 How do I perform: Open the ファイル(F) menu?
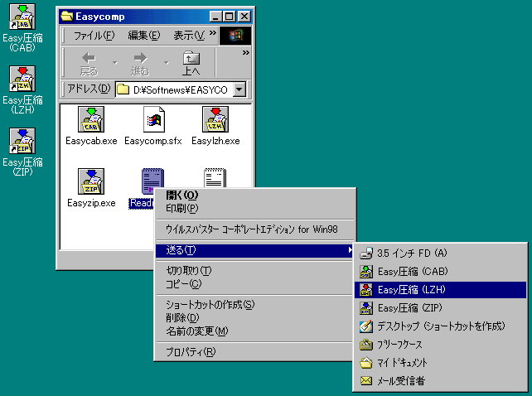[94, 36]
